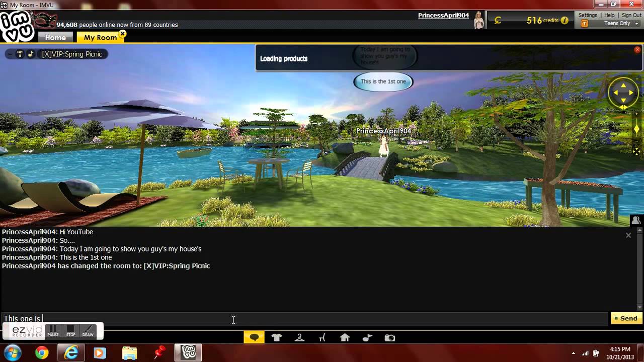Switch to the Home tab
644x362 pixels.
click(x=55, y=38)
